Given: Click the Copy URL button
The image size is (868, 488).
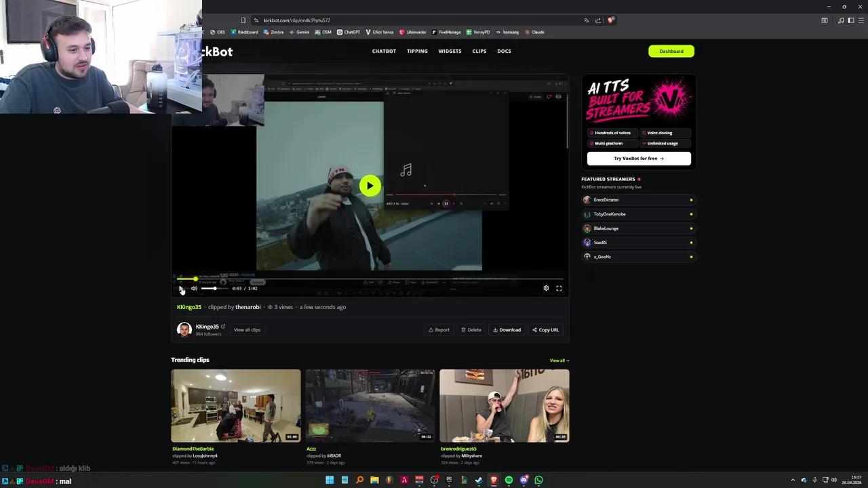Looking at the screenshot, I should click(x=546, y=330).
